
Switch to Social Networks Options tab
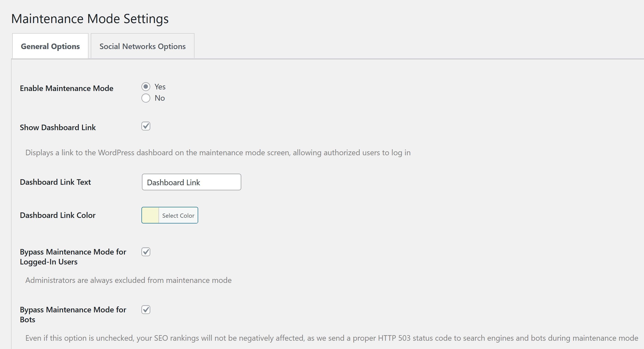(142, 46)
